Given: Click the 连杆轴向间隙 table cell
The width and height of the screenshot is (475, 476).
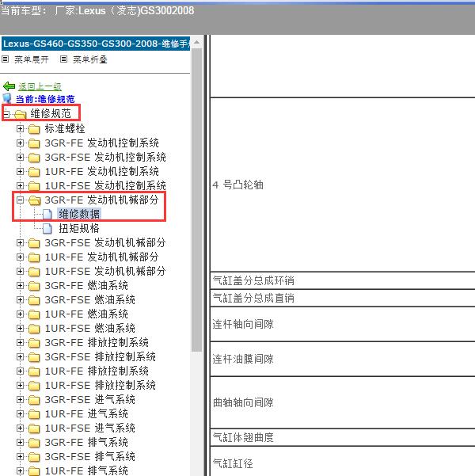Looking at the screenshot, I should coord(342,324).
